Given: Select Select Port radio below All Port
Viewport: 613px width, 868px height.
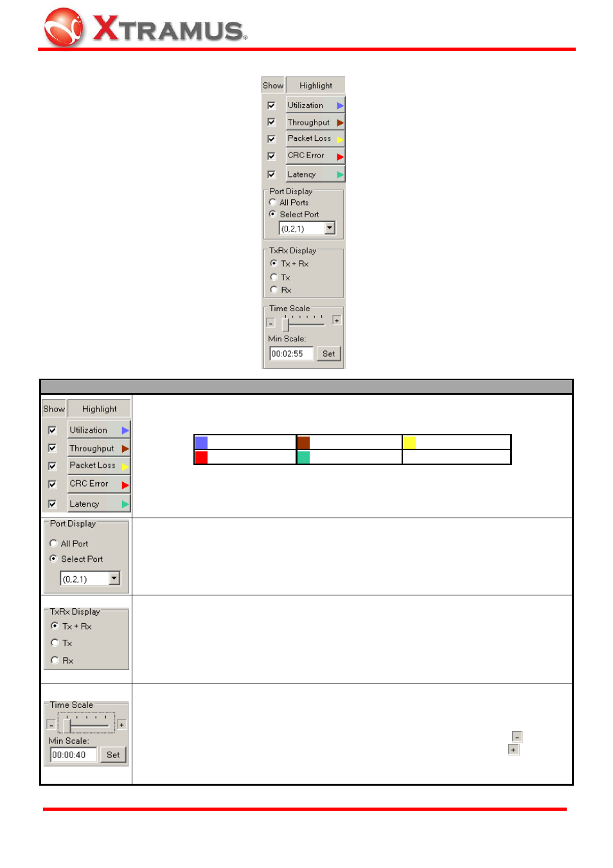Looking at the screenshot, I should pyautogui.click(x=53, y=559).
